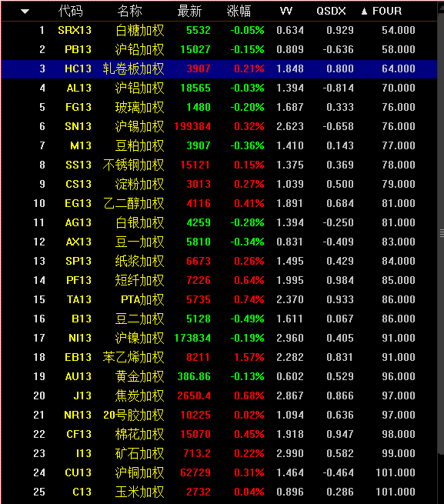The height and width of the screenshot is (504, 444).
Task: Click name 棉花加权
Action: (139, 434)
